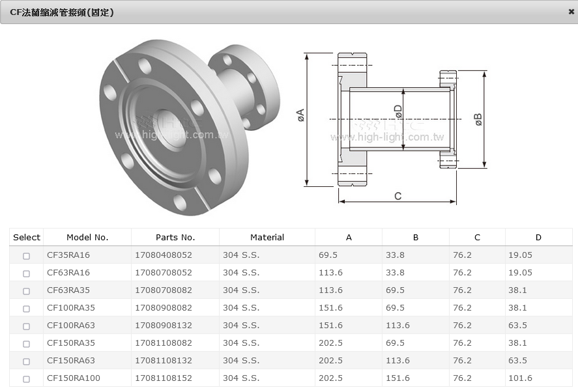This screenshot has width=578, height=392.
Task: Click the Parts No. column header
Action: pyautogui.click(x=175, y=238)
